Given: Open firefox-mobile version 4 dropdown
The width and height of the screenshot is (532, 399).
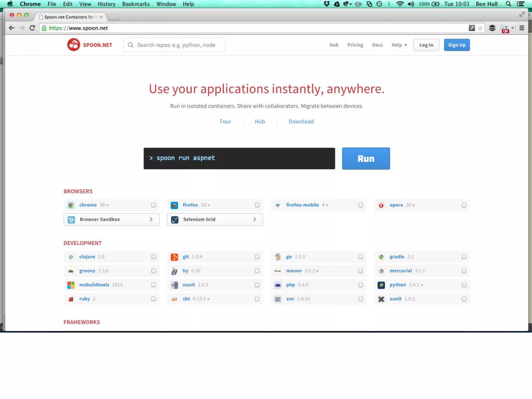Looking at the screenshot, I should [x=325, y=205].
